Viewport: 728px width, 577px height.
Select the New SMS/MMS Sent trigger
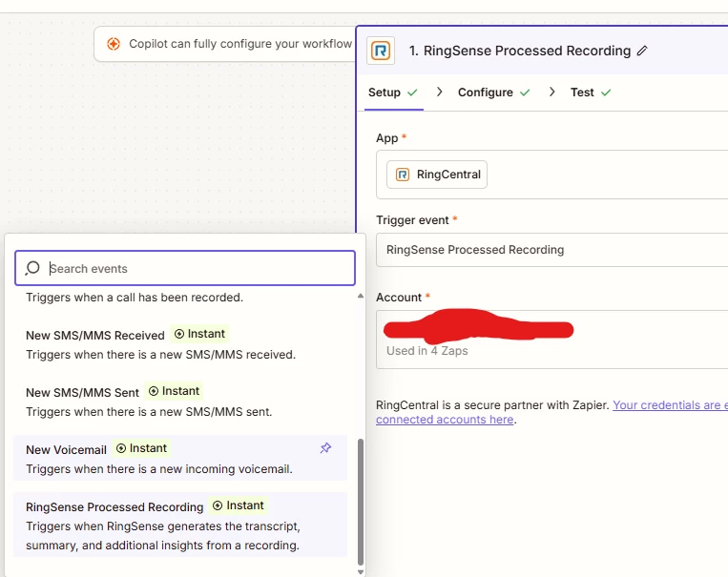pyautogui.click(x=180, y=402)
